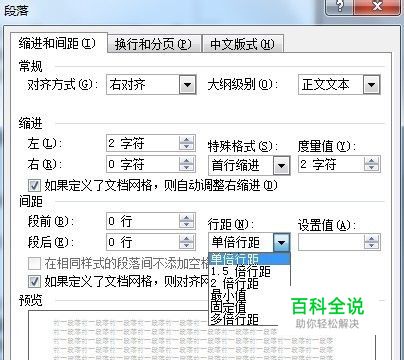Viewport: 404px width, 360px height.
Task: Click the 度量值 input field
Action: point(331,164)
